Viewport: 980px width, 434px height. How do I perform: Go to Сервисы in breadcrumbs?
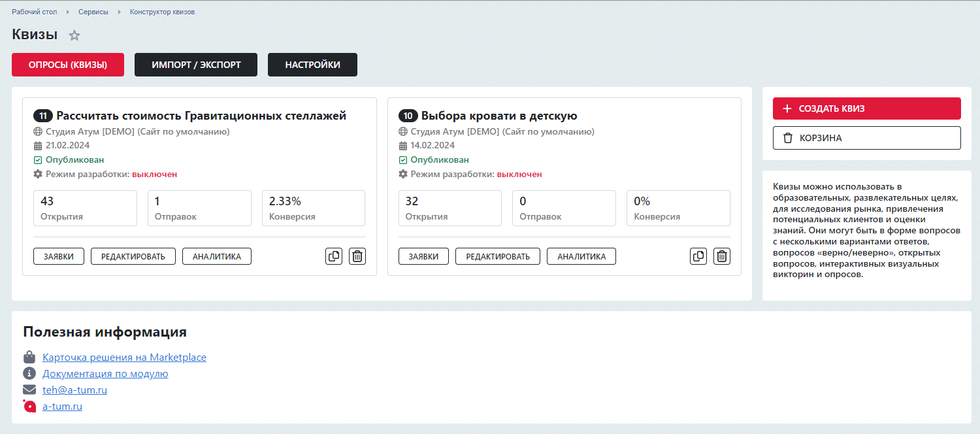pyautogui.click(x=93, y=12)
